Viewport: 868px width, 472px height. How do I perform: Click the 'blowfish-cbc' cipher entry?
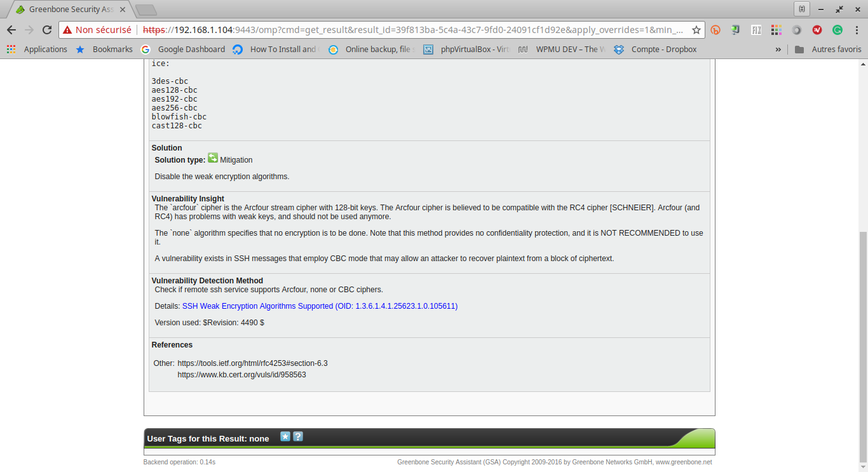click(x=179, y=117)
